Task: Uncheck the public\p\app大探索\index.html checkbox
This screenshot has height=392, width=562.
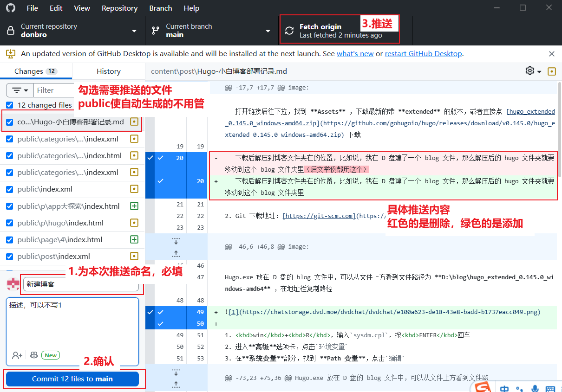Action: [x=9, y=206]
